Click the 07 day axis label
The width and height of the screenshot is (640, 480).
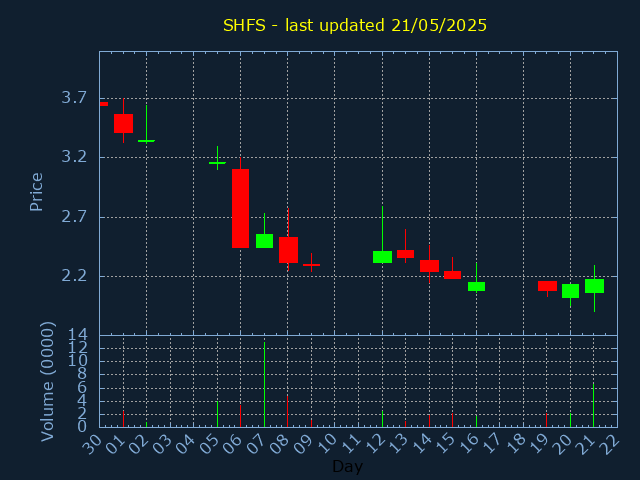coord(256,444)
